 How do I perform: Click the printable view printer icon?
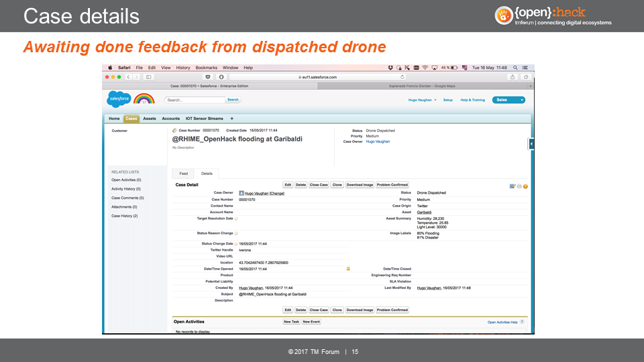[x=519, y=186]
